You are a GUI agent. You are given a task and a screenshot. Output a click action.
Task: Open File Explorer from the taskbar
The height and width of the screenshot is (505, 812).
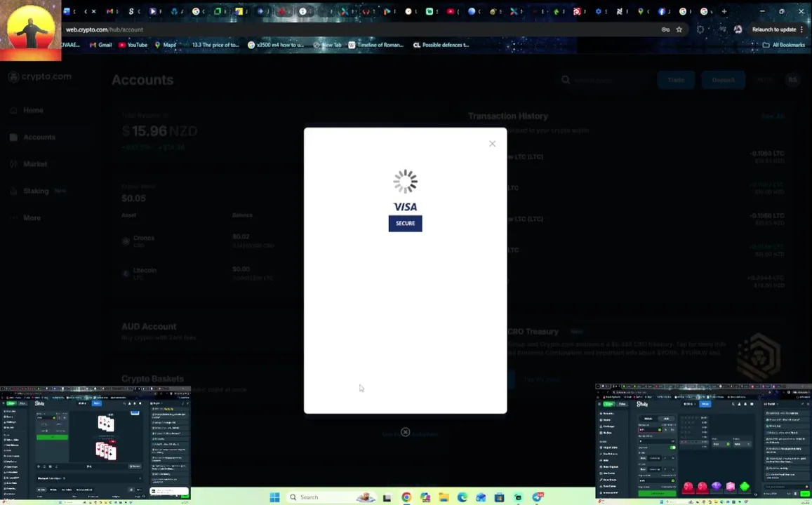point(444,497)
